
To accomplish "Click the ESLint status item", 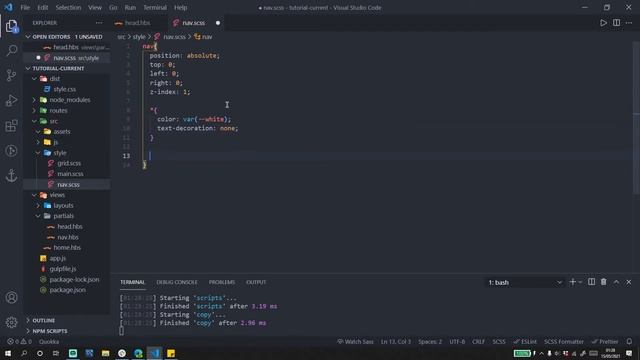I will pyautogui.click(x=525, y=342).
